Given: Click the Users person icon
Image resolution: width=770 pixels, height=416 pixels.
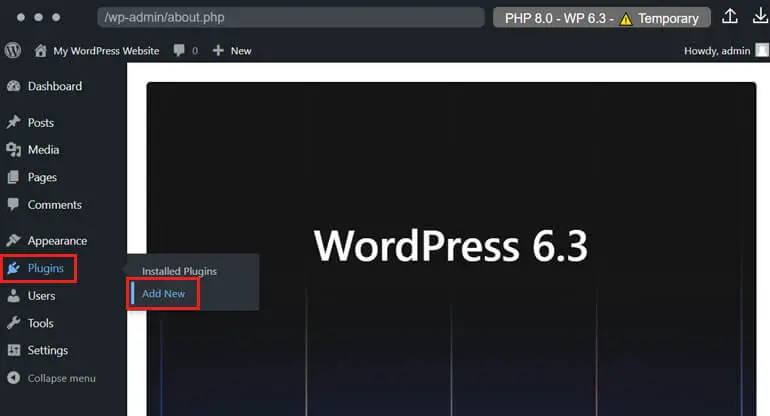Looking at the screenshot, I should click(14, 295).
